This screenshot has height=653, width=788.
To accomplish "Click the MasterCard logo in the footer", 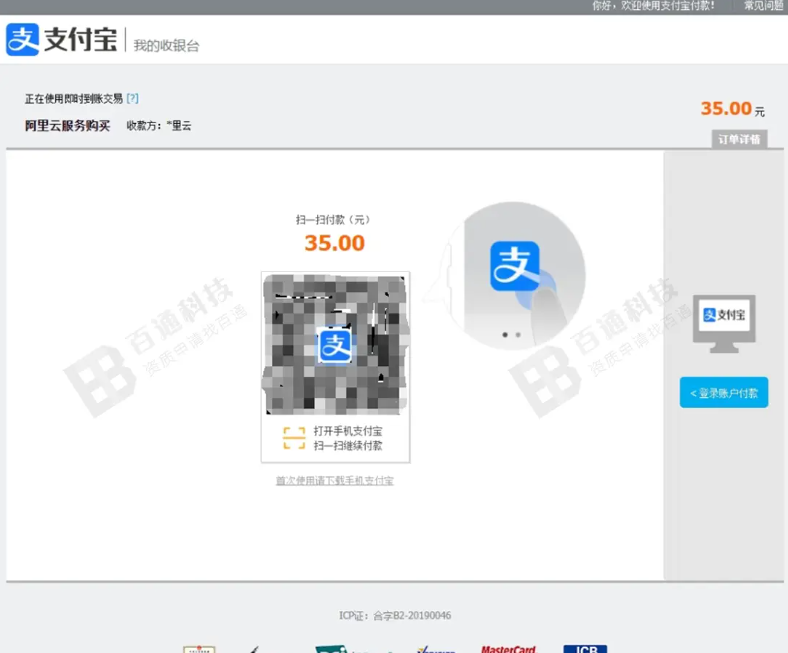I will 509,649.
